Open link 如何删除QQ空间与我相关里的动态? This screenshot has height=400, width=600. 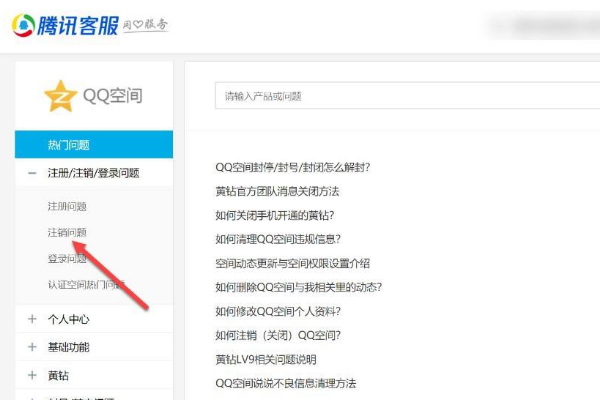coord(298,287)
